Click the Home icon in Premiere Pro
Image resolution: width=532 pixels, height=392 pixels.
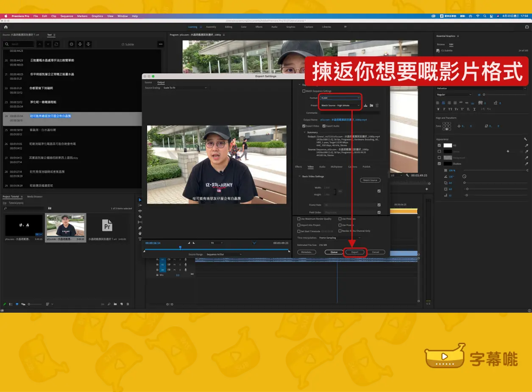[6, 27]
